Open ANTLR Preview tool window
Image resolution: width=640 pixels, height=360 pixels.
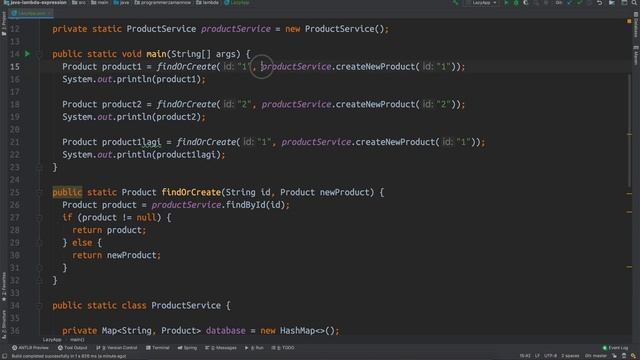[30, 348]
